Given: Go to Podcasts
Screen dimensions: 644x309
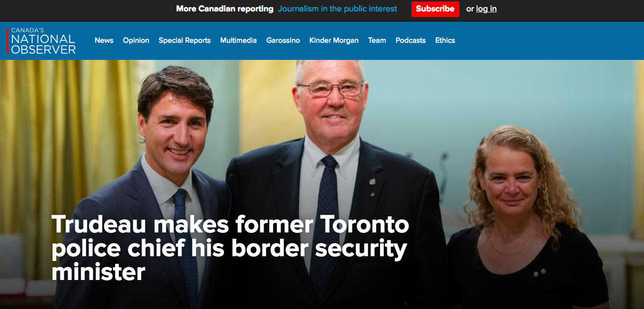Looking at the screenshot, I should [410, 40].
